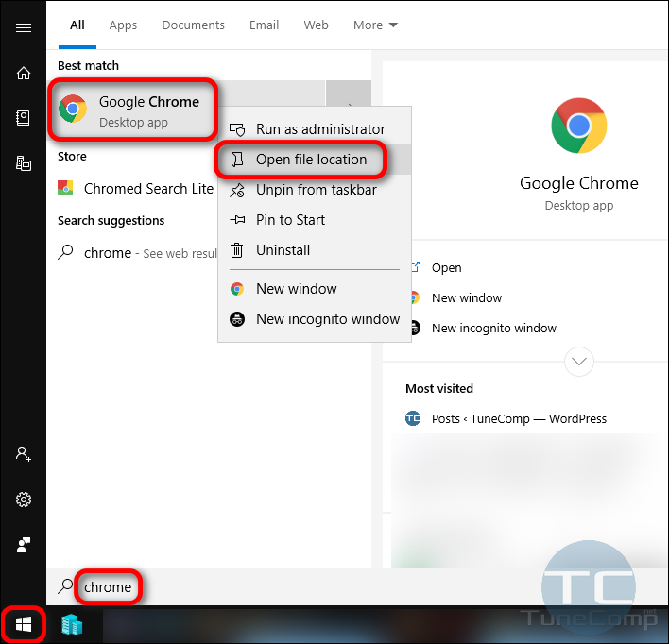Open the Posts ‹ TuneComp — WordPress link

519,418
